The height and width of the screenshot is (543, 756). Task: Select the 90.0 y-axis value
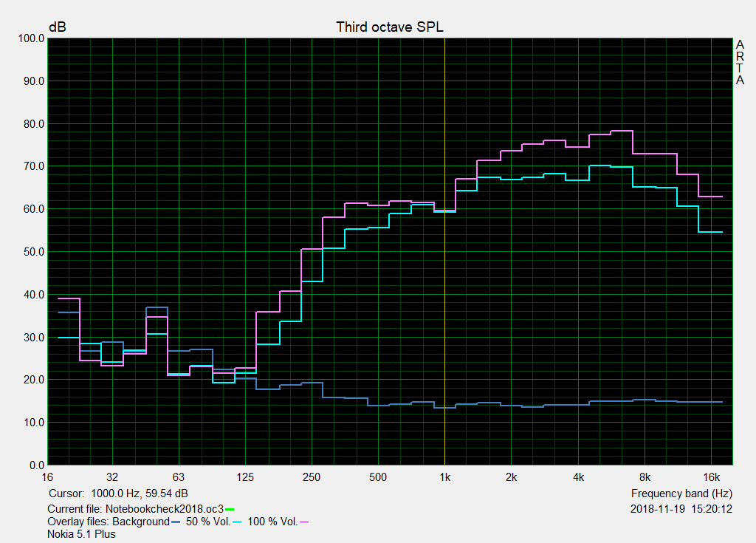pyautogui.click(x=34, y=81)
